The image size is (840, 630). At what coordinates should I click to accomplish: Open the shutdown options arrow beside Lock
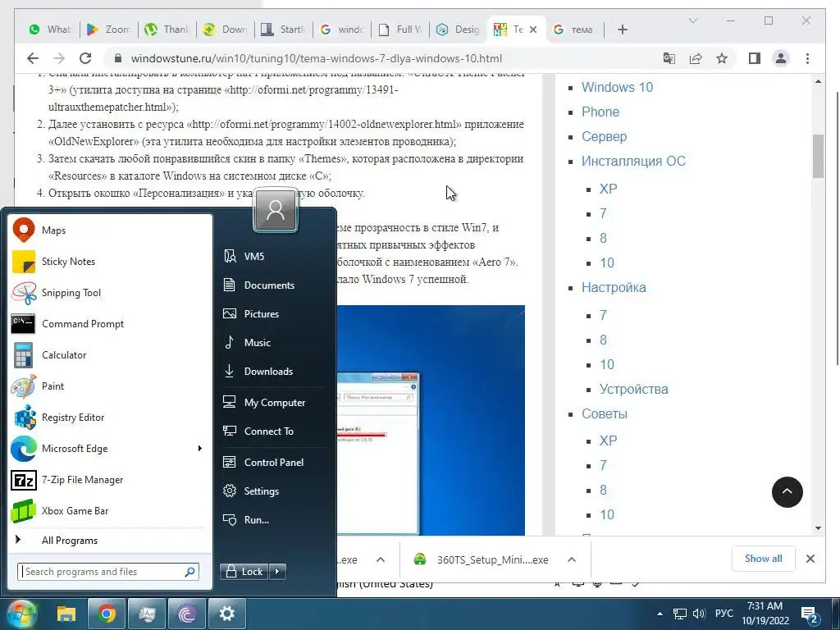tap(277, 572)
